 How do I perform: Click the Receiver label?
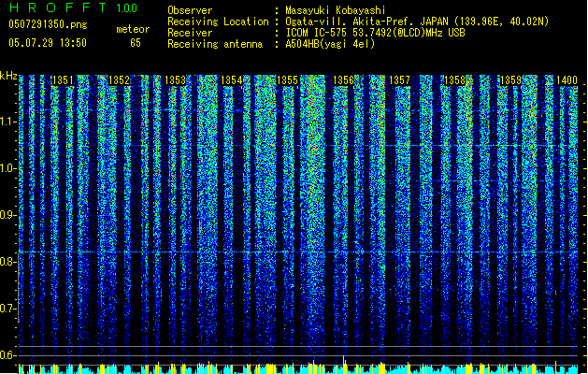190,33
